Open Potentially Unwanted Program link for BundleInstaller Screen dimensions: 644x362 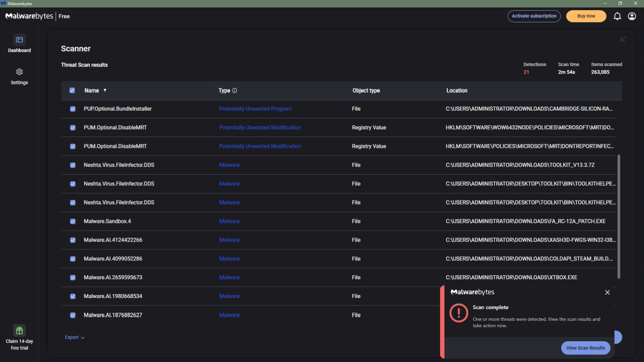[255, 109]
